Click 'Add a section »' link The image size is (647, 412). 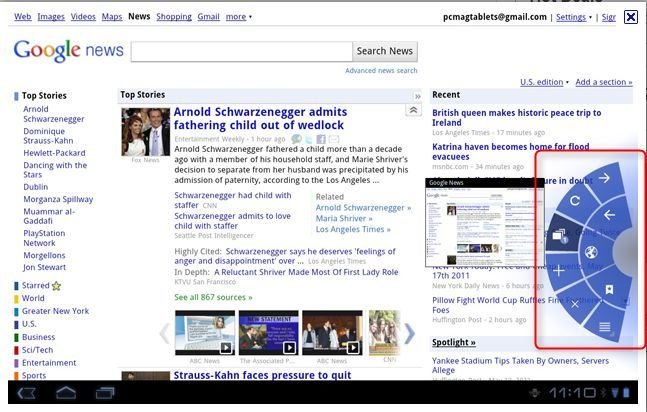coord(604,82)
